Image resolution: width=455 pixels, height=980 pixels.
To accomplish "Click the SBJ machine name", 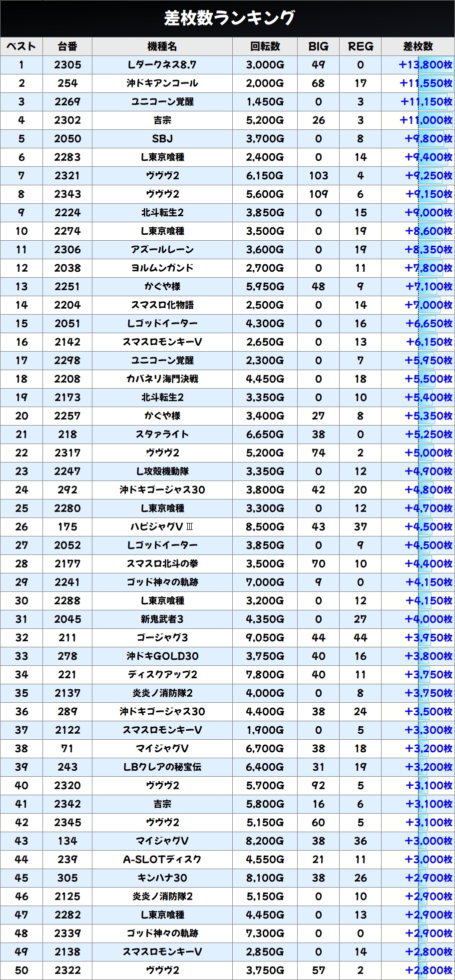I will 162,139.
